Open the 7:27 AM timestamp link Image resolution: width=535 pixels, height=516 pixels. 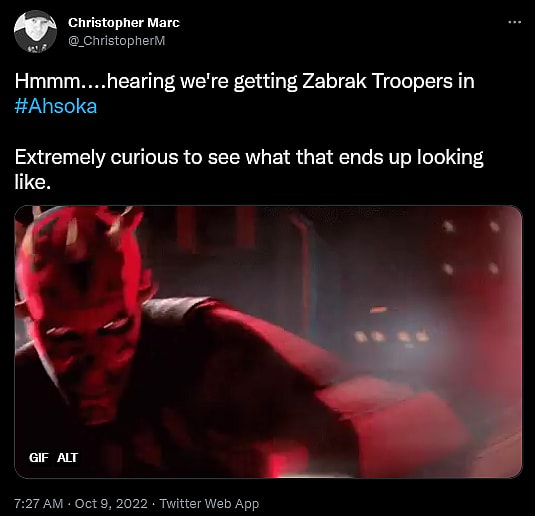pos(39,504)
